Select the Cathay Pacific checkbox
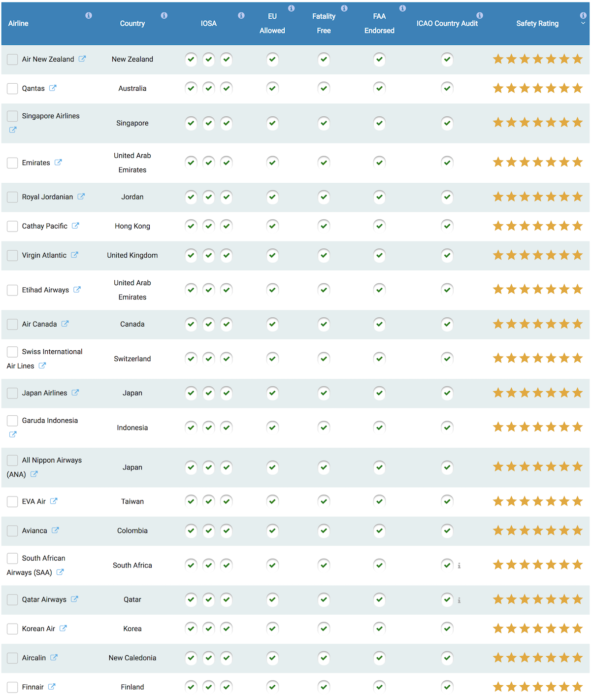591x700 pixels. point(12,226)
